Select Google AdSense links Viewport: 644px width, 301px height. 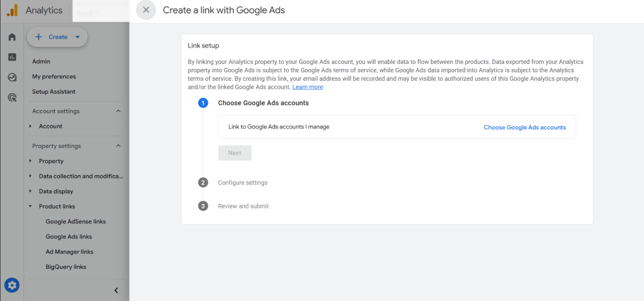click(76, 222)
